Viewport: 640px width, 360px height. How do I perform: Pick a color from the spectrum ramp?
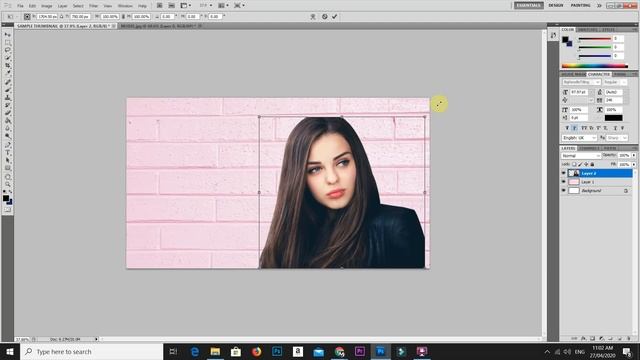pos(595,66)
